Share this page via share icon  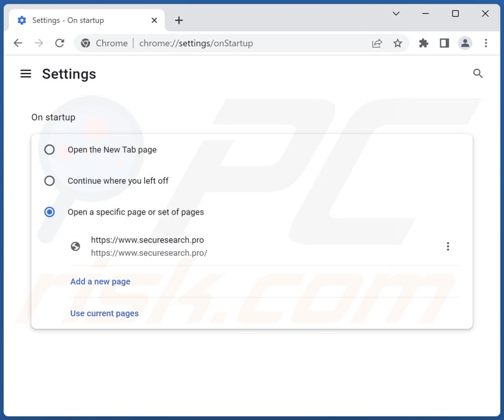(376, 43)
